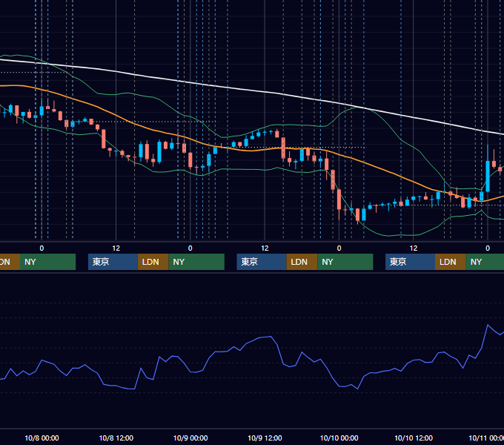Click the 10/10 12:00 axis label
Viewport: 504px width, 445px height.
coord(414,438)
